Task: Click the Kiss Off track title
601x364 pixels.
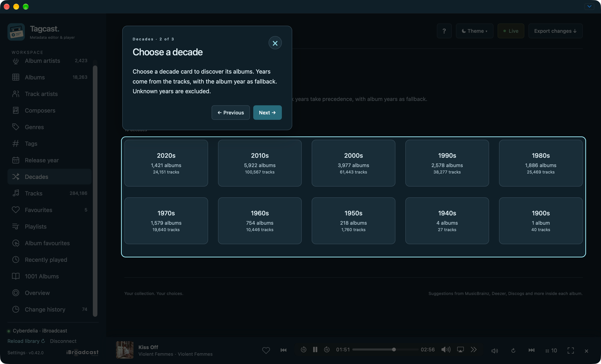Action: pyautogui.click(x=148, y=347)
